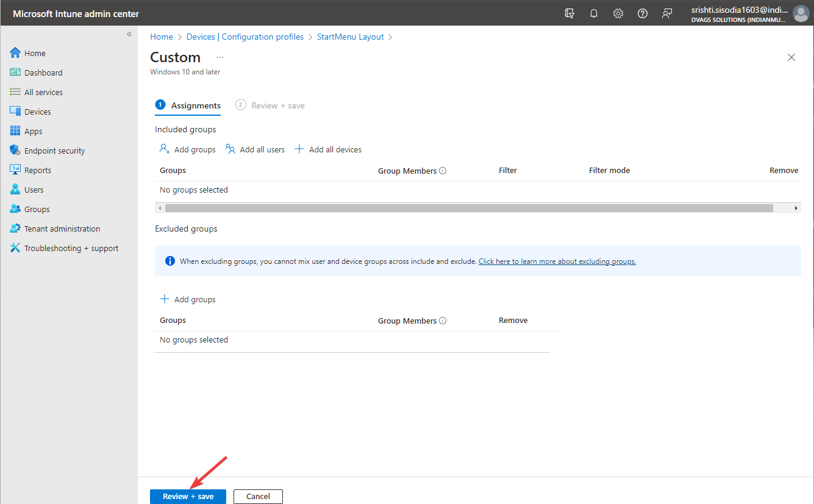Open the excluding groups learn more link
This screenshot has width=814, height=504.
557,261
